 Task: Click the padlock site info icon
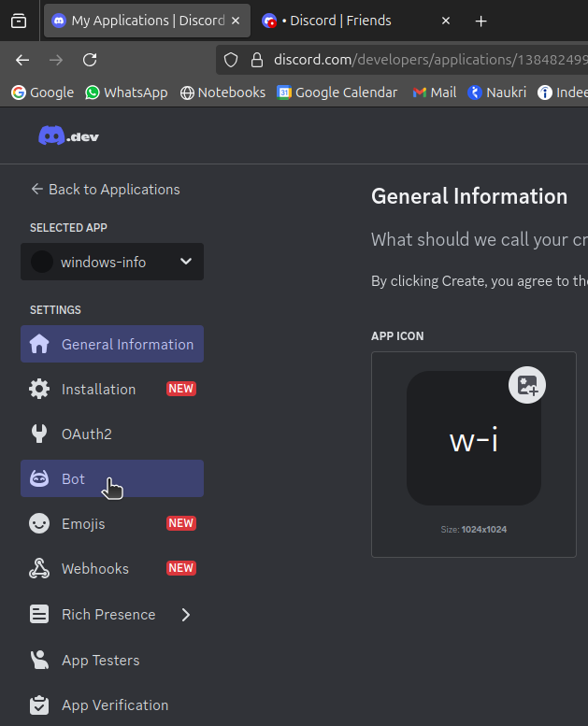tap(257, 60)
